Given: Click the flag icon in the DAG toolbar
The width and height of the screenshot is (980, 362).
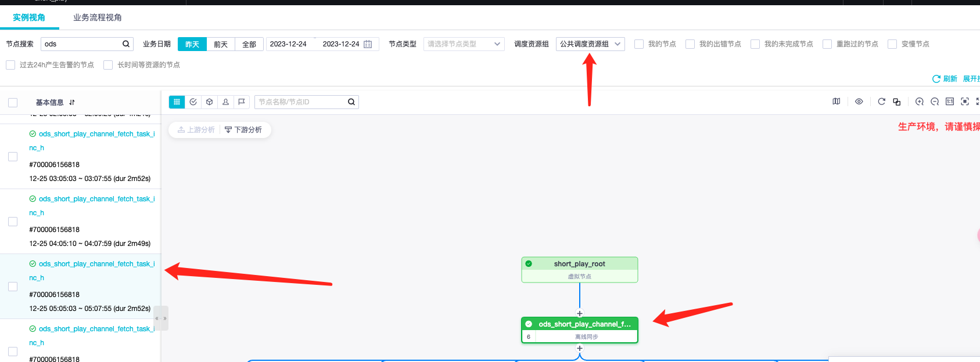Looking at the screenshot, I should pyautogui.click(x=242, y=102).
